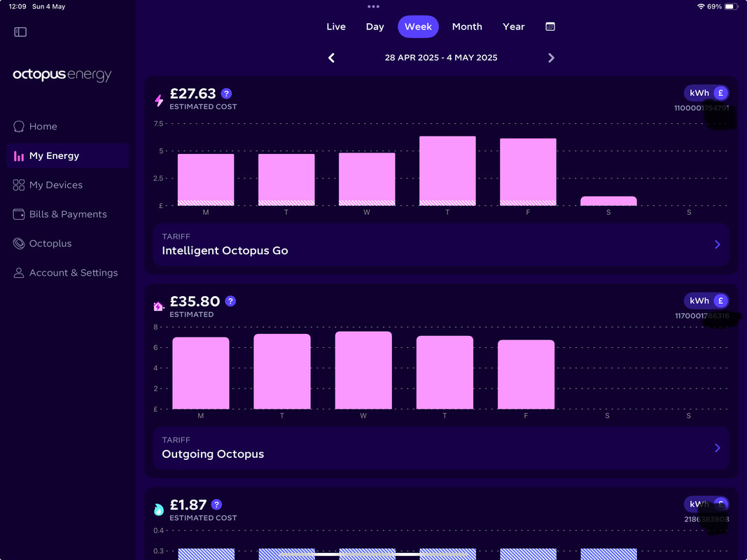Viewport: 747px width, 560px height.
Task: Select Friday's bar in export chart
Action: click(x=526, y=374)
